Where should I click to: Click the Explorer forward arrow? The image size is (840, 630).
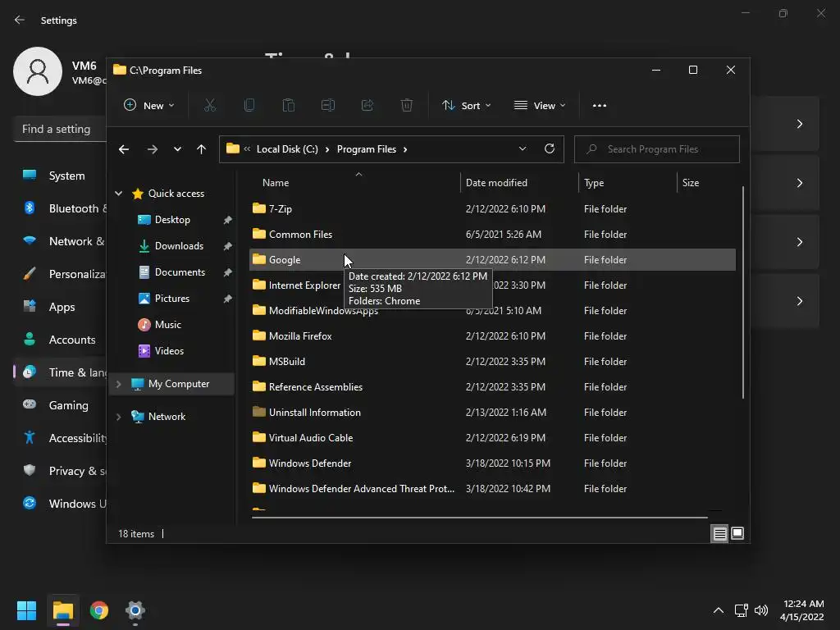(152, 149)
